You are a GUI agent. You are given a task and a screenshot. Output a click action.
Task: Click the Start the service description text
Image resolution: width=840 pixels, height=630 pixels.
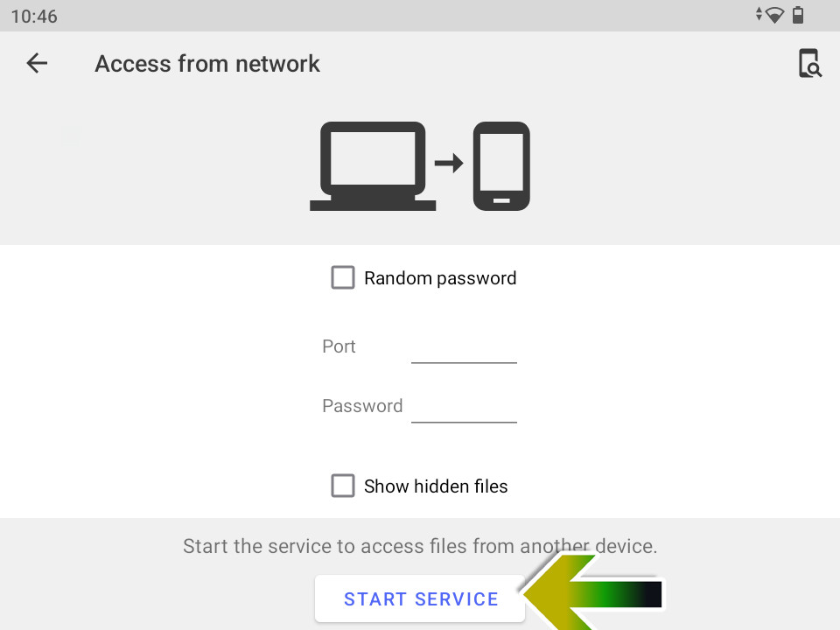420,547
